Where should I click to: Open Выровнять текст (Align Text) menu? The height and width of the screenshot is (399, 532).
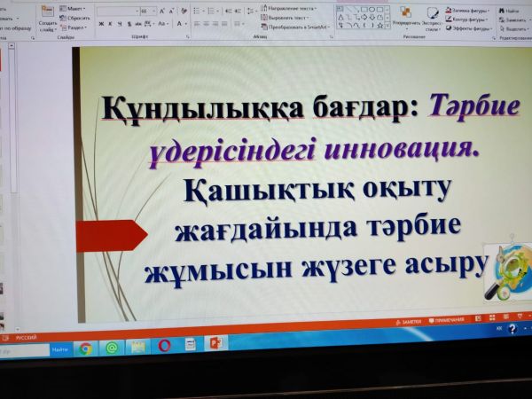pyautogui.click(x=285, y=18)
